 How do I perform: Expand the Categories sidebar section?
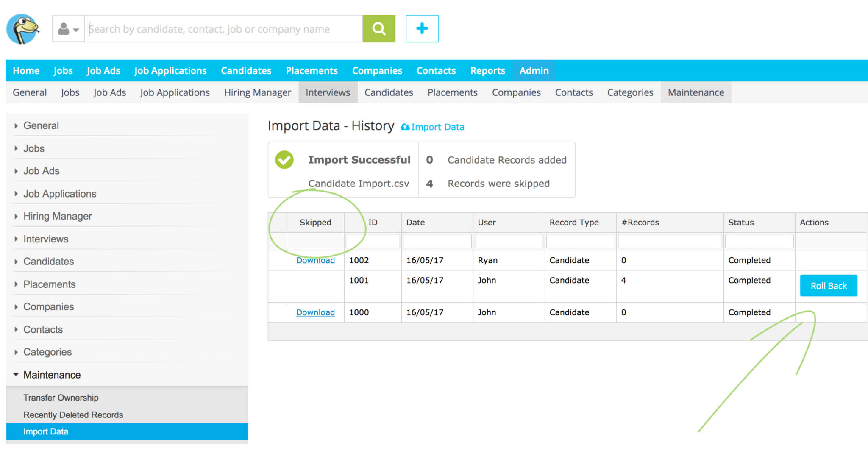pos(47,352)
